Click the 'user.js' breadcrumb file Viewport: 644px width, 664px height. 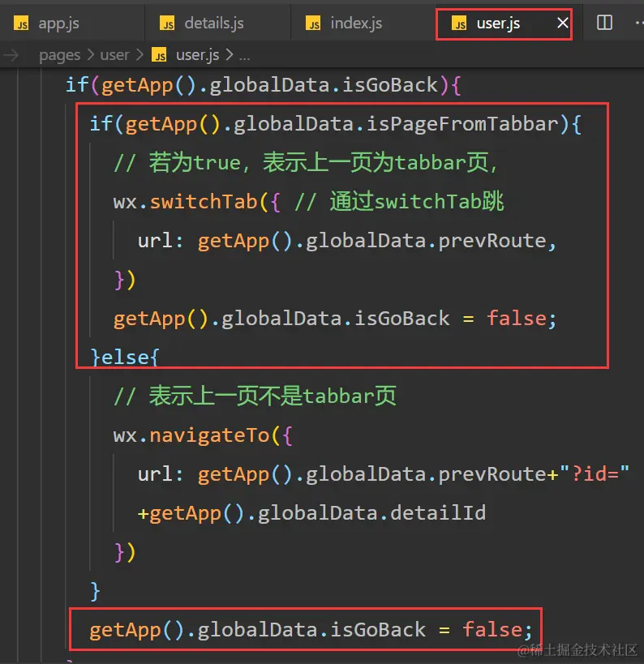(197, 54)
